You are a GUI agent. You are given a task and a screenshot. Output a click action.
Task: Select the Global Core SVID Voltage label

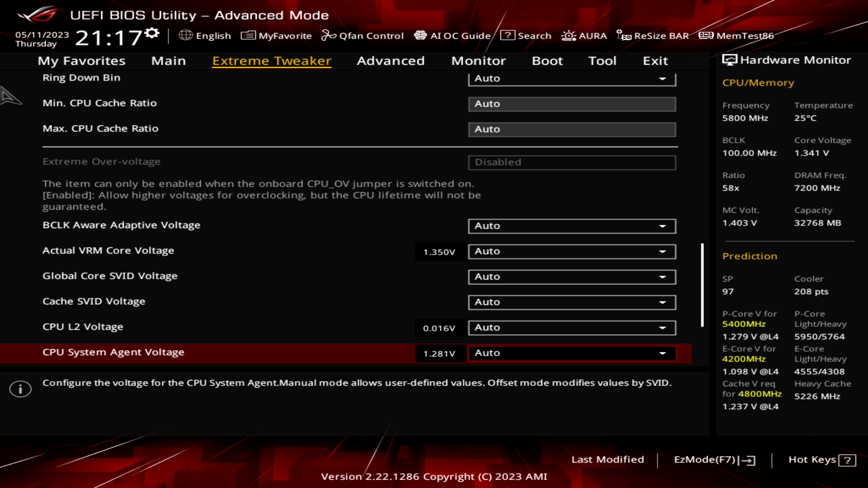pos(110,276)
